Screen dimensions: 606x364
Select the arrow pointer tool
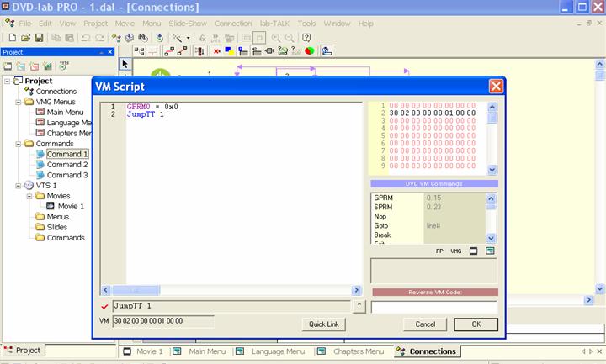[x=125, y=64]
